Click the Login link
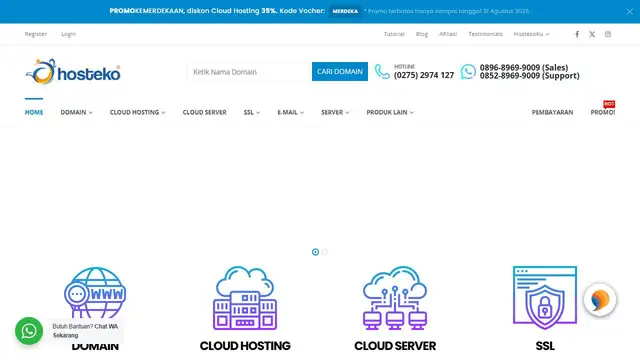The width and height of the screenshot is (640, 360). coord(69,34)
